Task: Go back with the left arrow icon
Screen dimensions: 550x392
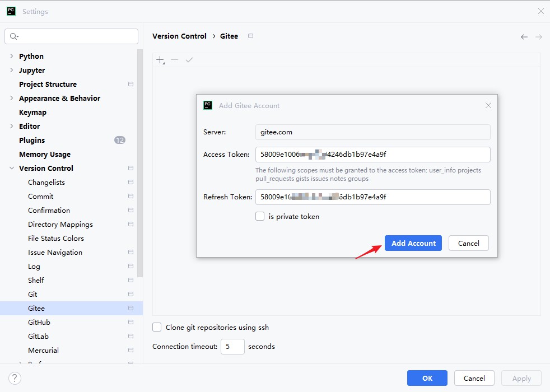Action: 524,37
